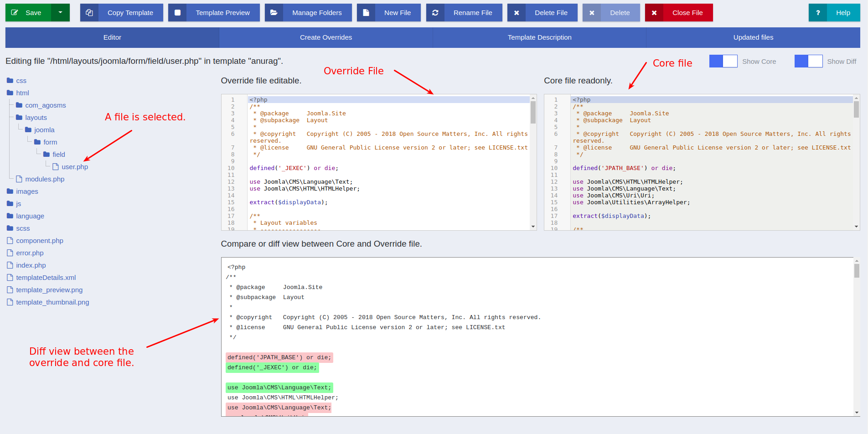Click the Close File X icon
Screen dimensions: 868x434
[654, 13]
